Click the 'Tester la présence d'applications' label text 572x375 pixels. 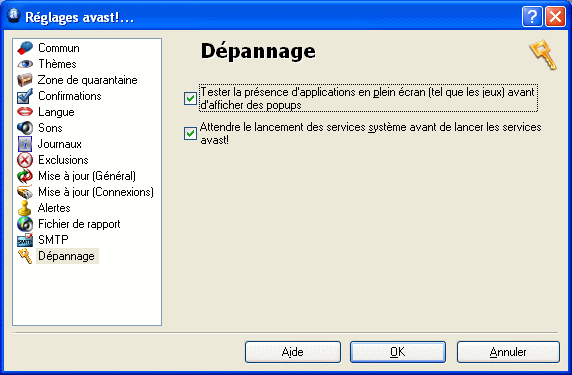tap(368, 98)
